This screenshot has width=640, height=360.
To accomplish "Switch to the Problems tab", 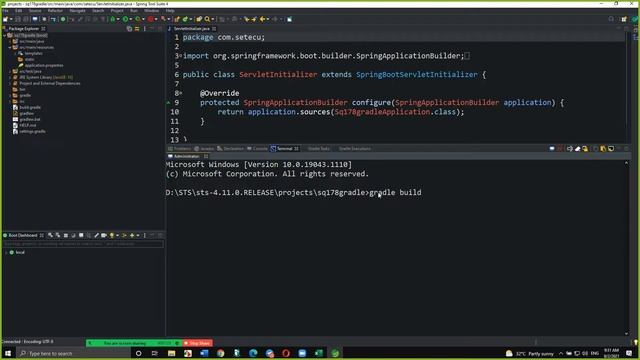I will pyautogui.click(x=180, y=149).
